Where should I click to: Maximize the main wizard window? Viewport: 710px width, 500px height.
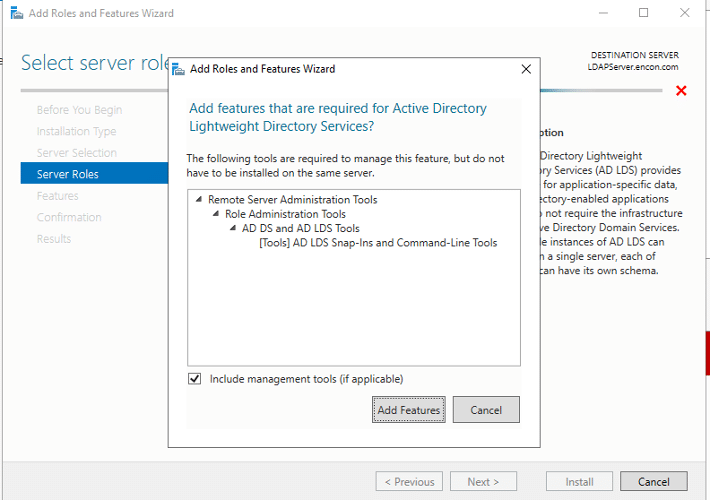point(643,13)
